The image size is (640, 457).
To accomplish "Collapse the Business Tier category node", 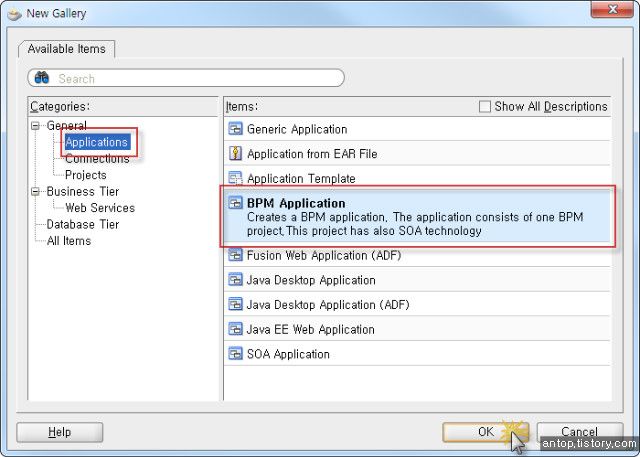I will (36, 191).
